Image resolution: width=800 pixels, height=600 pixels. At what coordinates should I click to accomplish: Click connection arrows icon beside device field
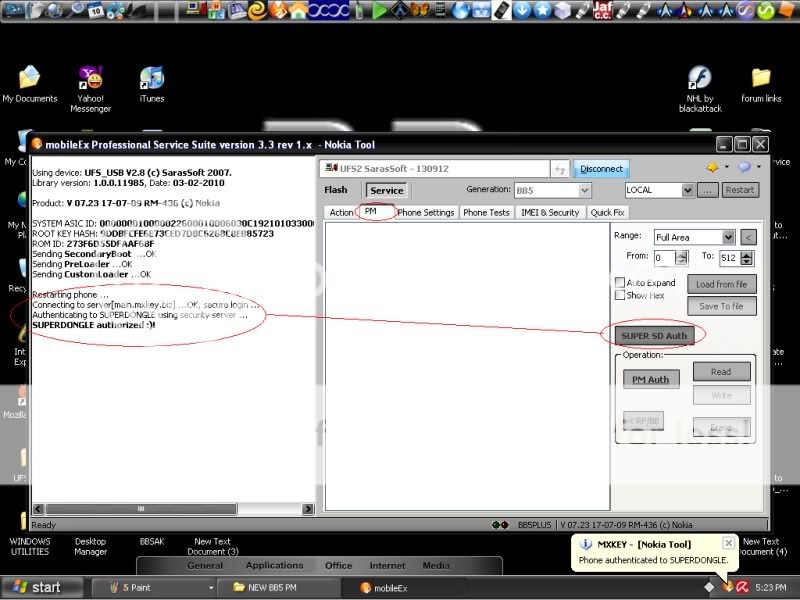pyautogui.click(x=560, y=169)
